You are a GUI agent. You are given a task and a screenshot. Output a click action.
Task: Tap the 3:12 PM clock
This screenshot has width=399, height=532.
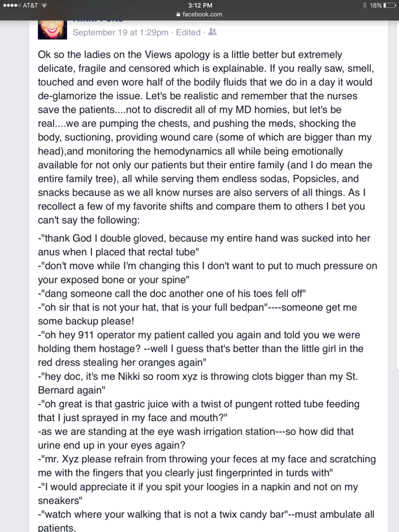(199, 5)
